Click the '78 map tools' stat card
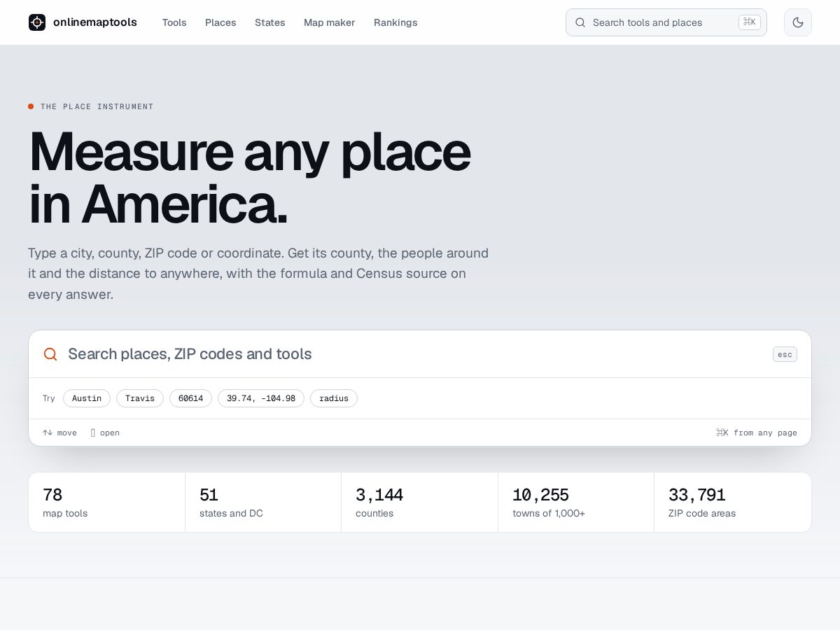 point(106,503)
